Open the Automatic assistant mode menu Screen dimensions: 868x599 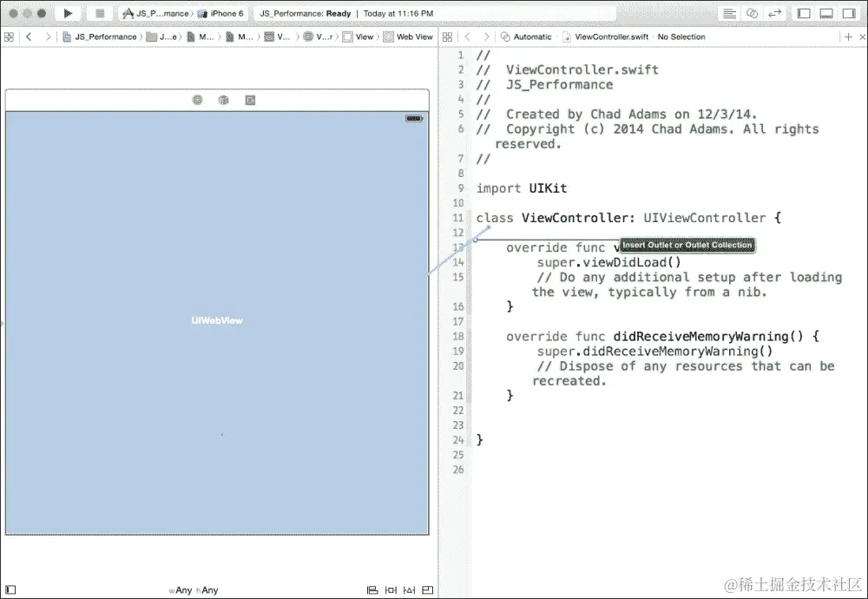tap(526, 37)
